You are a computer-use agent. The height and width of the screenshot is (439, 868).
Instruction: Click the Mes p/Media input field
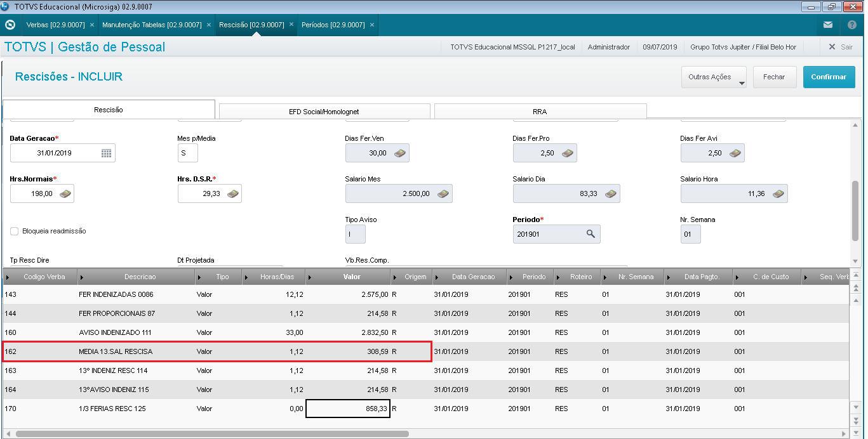(x=188, y=153)
